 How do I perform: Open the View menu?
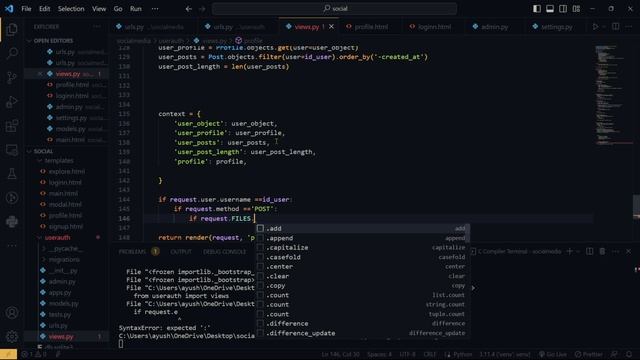[x=99, y=9]
